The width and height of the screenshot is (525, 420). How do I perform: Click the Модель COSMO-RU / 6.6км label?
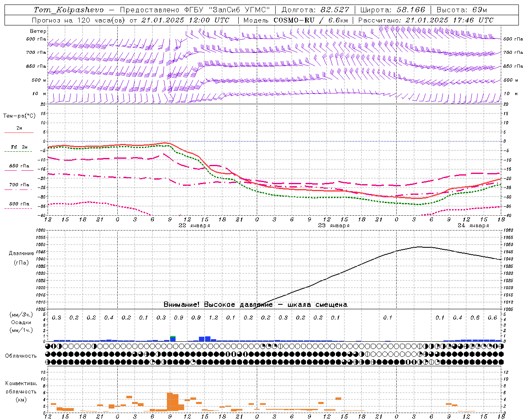296,20
